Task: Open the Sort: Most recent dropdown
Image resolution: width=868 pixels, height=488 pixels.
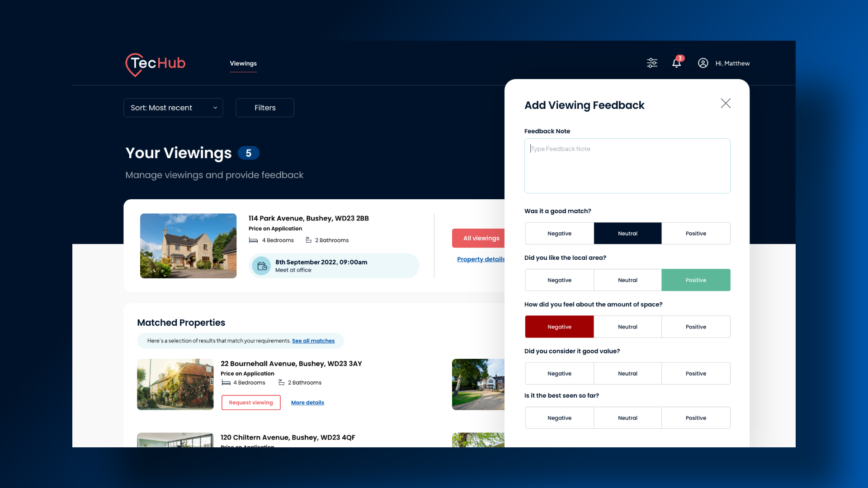Action: coord(173,108)
